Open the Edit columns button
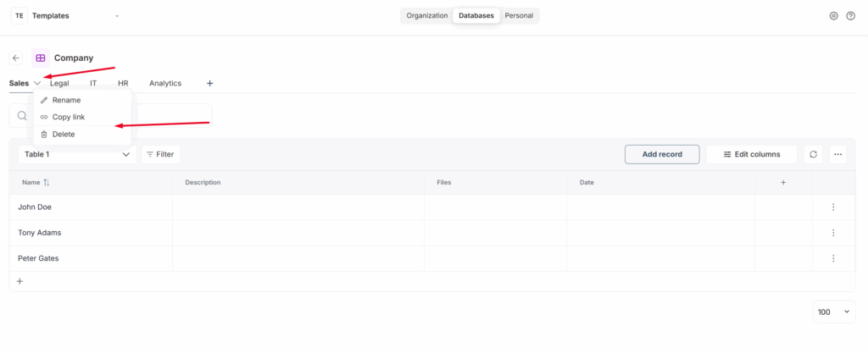Screen dimensions: 868x353 pos(751,154)
